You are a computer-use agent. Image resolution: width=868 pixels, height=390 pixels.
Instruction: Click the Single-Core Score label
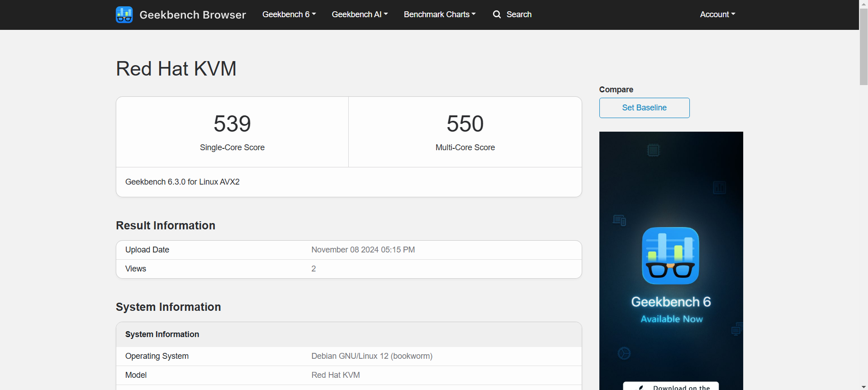(x=232, y=147)
